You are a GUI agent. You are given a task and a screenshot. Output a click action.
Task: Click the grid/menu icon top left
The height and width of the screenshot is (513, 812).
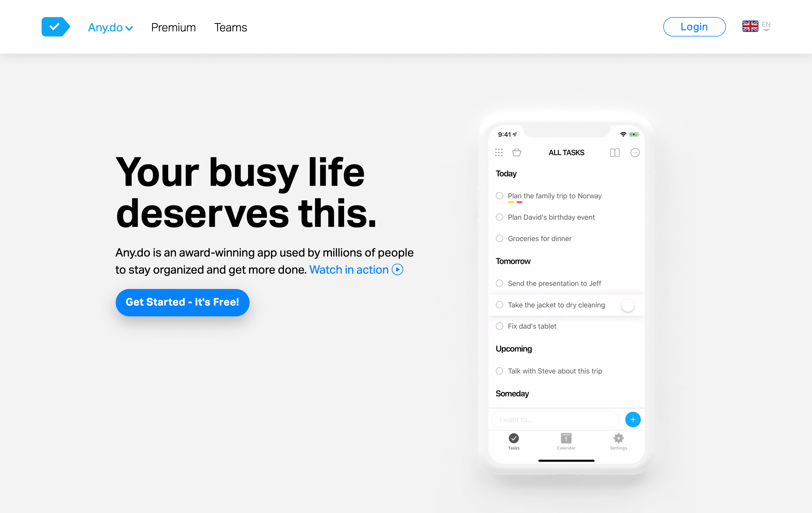pos(498,152)
